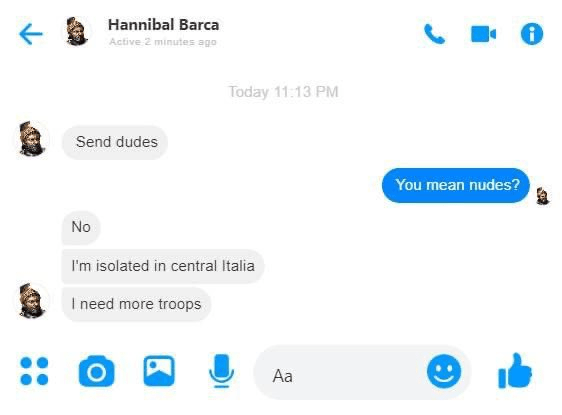Open Hannibal Barca's header profile picture

[x=77, y=32]
